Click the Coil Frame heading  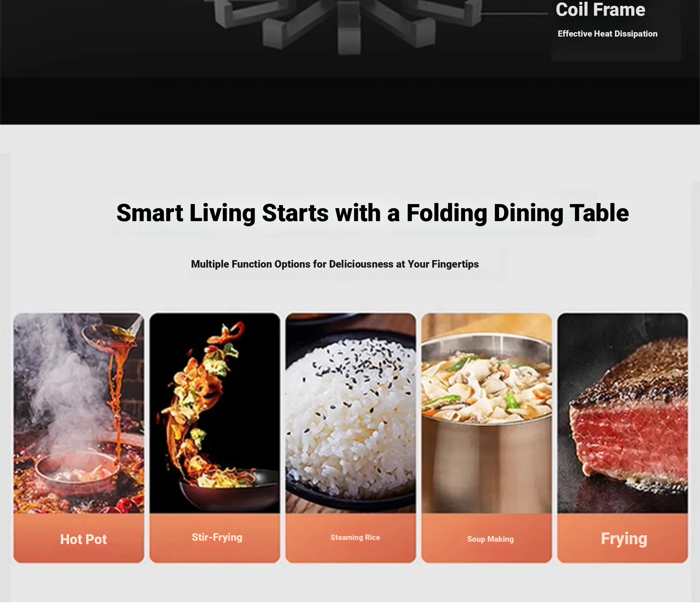pyautogui.click(x=601, y=9)
